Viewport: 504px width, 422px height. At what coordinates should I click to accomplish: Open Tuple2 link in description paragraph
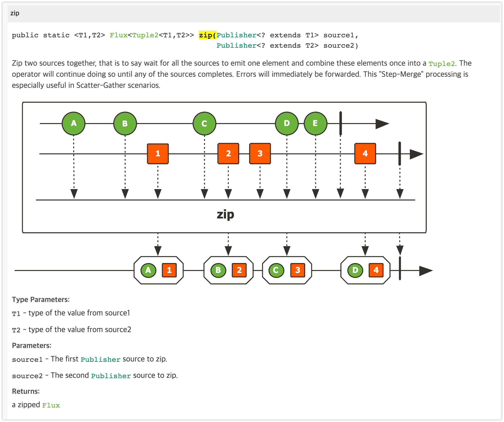click(x=441, y=64)
